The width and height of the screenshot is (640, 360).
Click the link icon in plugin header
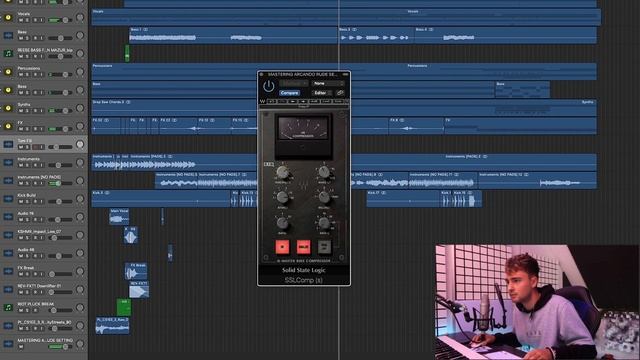click(340, 93)
